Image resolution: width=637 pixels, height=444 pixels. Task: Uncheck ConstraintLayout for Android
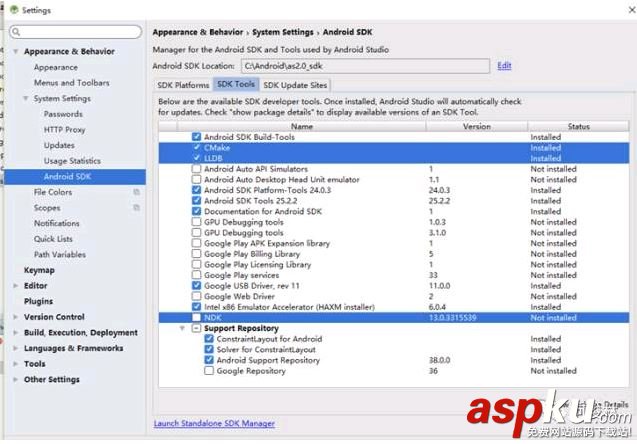tap(209, 338)
